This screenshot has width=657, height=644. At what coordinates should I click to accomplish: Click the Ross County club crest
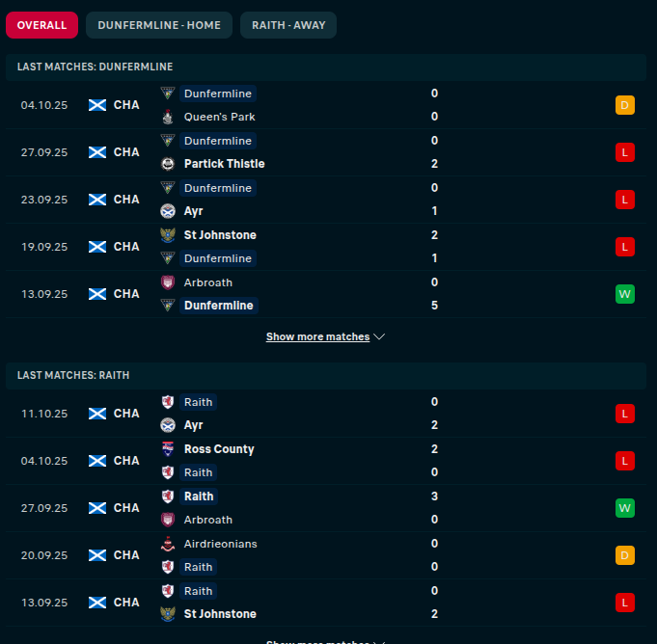tap(168, 449)
